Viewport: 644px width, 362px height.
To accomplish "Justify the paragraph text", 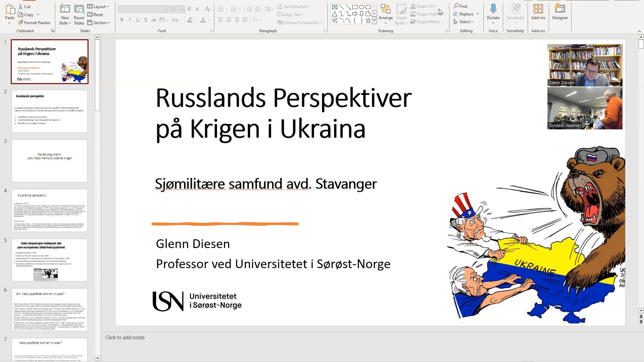I will (x=245, y=20).
